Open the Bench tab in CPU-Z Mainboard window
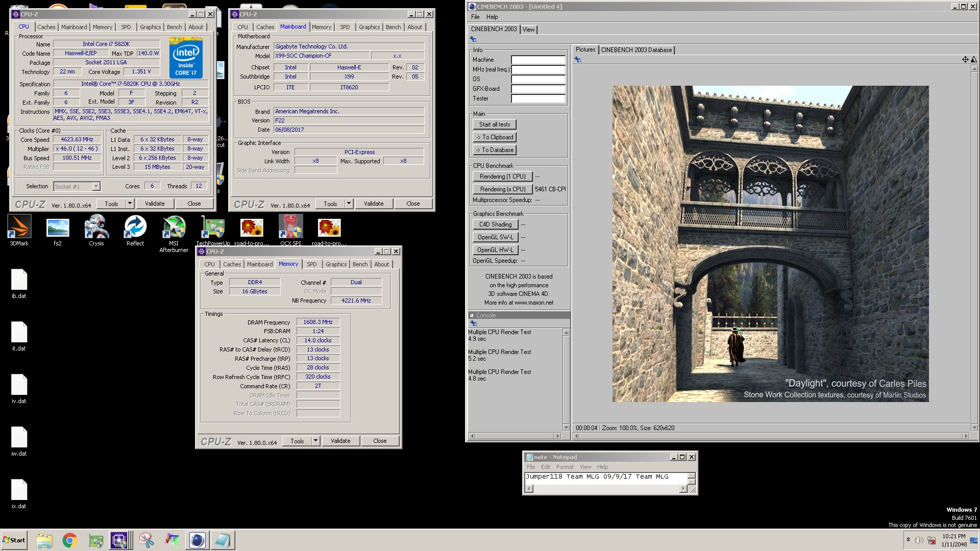 [394, 27]
